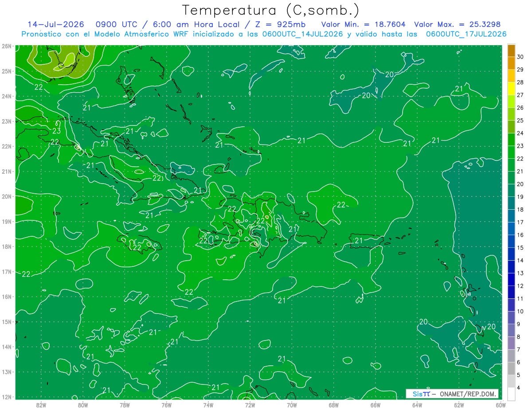This screenshot has width=532, height=411.
Task: Select the color scale label '4'
Action: pyautogui.click(x=519, y=388)
